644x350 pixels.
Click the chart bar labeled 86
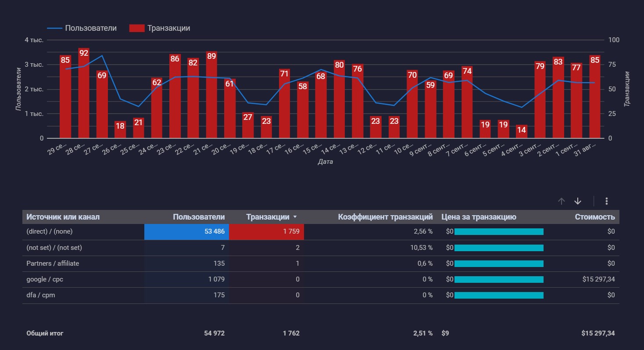click(175, 96)
